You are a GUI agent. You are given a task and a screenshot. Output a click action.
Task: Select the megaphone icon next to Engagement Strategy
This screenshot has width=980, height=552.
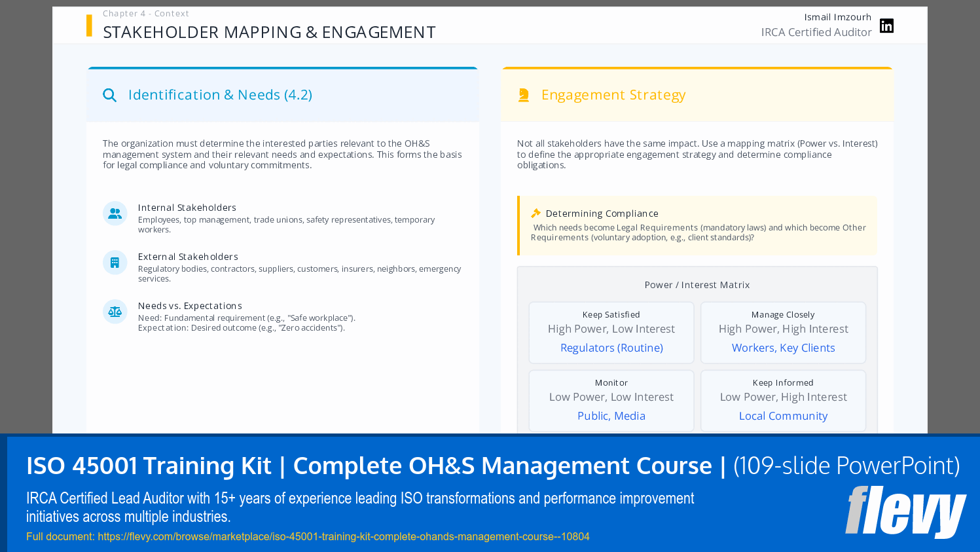pyautogui.click(x=523, y=95)
